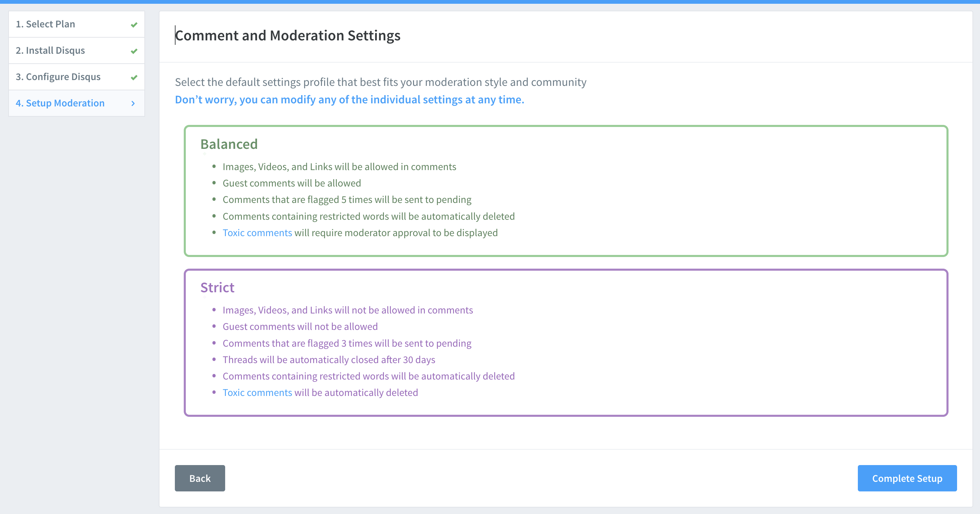Choose the Balanced moderation profile heading
Viewport: 980px width, 514px height.
[x=229, y=144]
